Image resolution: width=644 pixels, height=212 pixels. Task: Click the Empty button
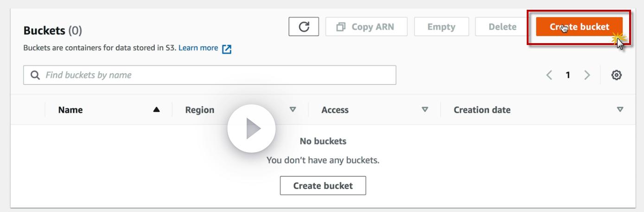coord(441,26)
